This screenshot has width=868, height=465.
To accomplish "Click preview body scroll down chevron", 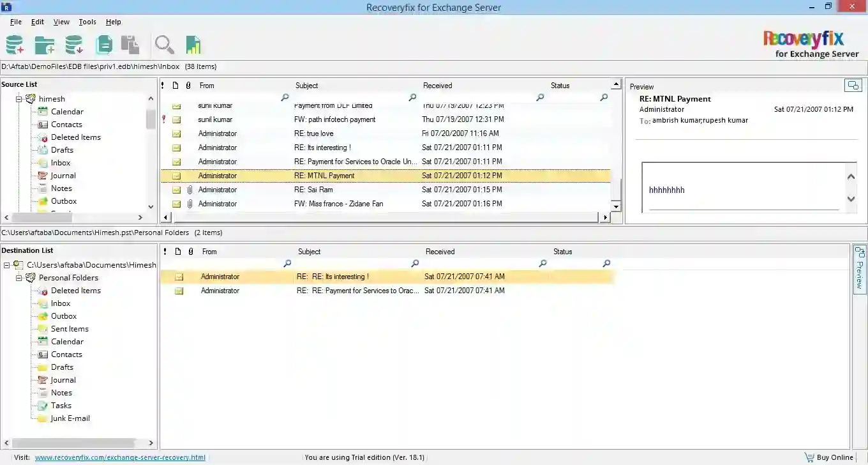I will (x=851, y=199).
